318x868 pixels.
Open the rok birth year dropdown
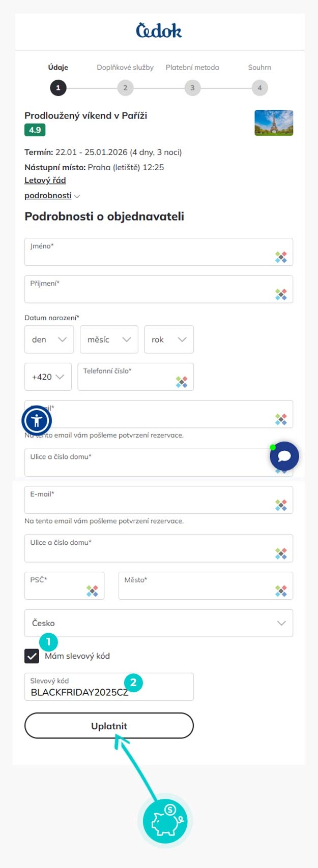tap(169, 339)
